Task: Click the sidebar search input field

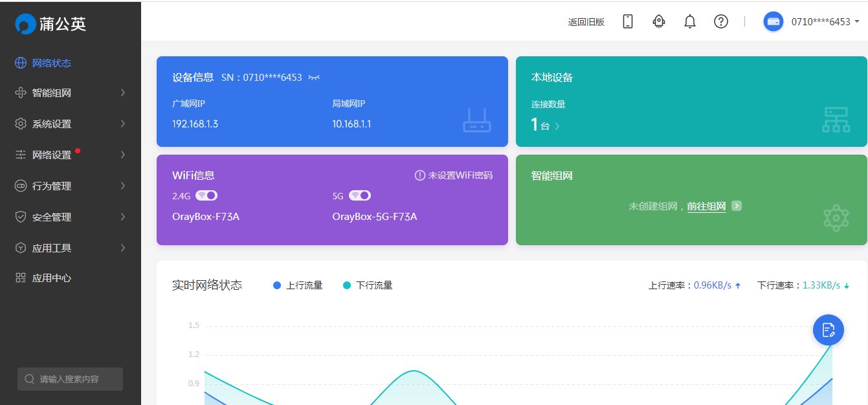Action: (x=70, y=379)
